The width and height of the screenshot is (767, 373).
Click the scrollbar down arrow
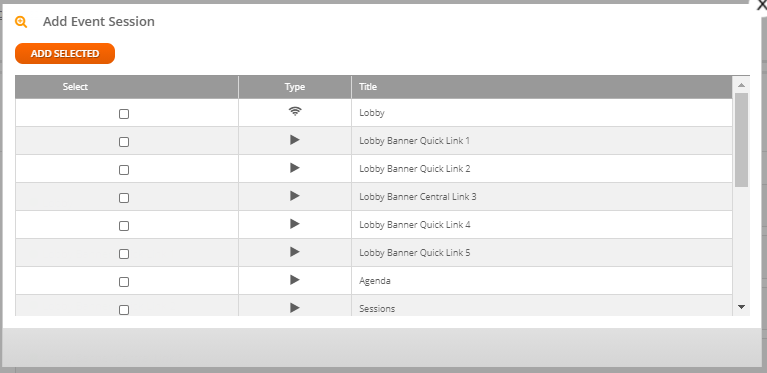click(x=741, y=307)
